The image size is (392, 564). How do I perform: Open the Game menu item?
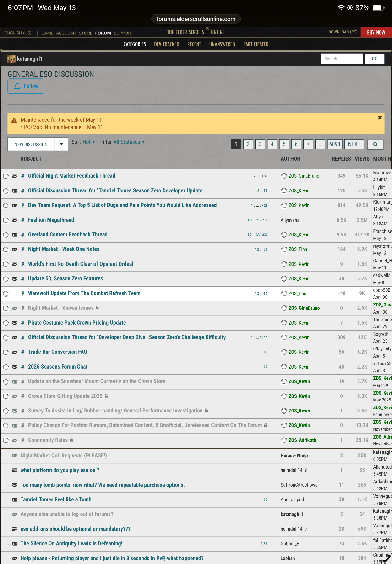click(x=47, y=33)
